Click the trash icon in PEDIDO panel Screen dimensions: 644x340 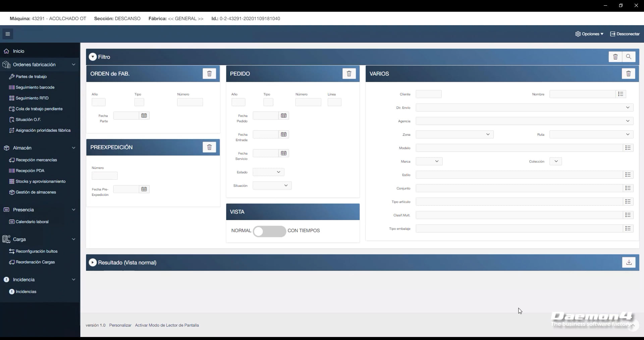(349, 74)
